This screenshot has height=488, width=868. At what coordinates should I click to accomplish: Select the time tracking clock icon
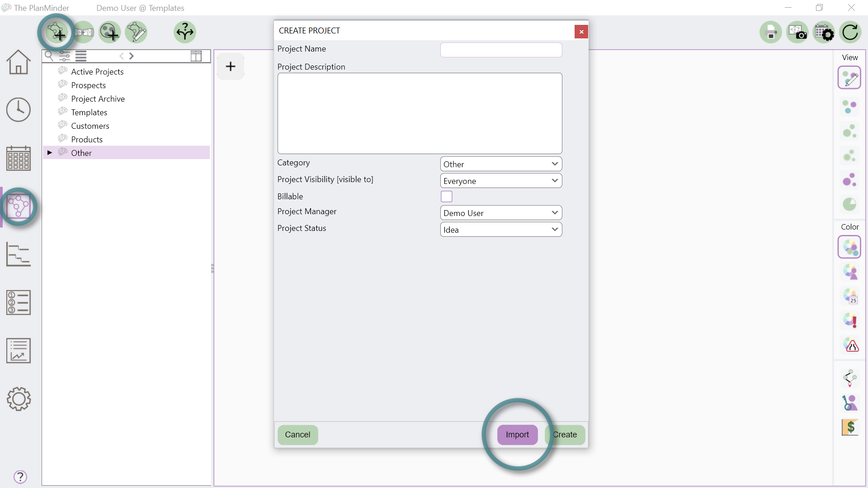tap(19, 109)
